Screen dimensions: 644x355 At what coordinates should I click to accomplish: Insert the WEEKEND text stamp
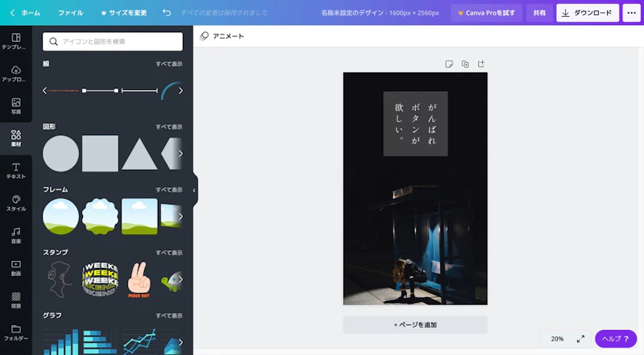[x=100, y=279]
